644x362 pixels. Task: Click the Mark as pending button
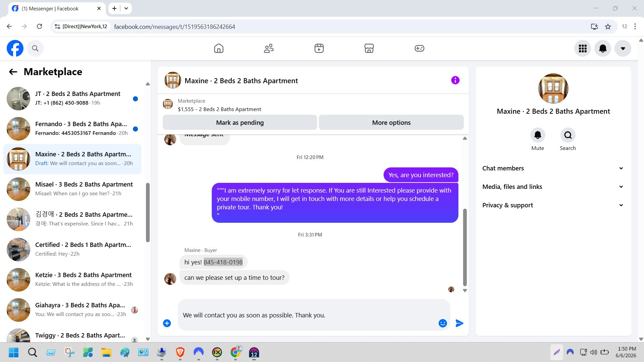pyautogui.click(x=240, y=122)
